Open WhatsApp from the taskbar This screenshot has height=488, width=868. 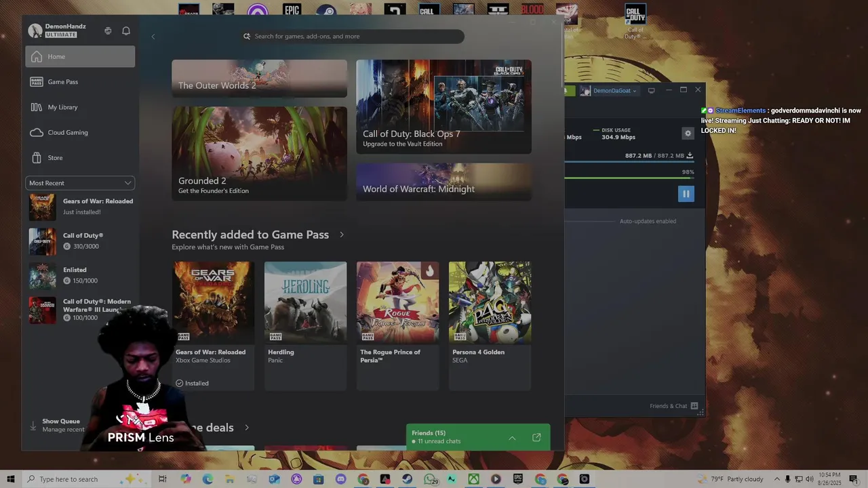(x=430, y=479)
